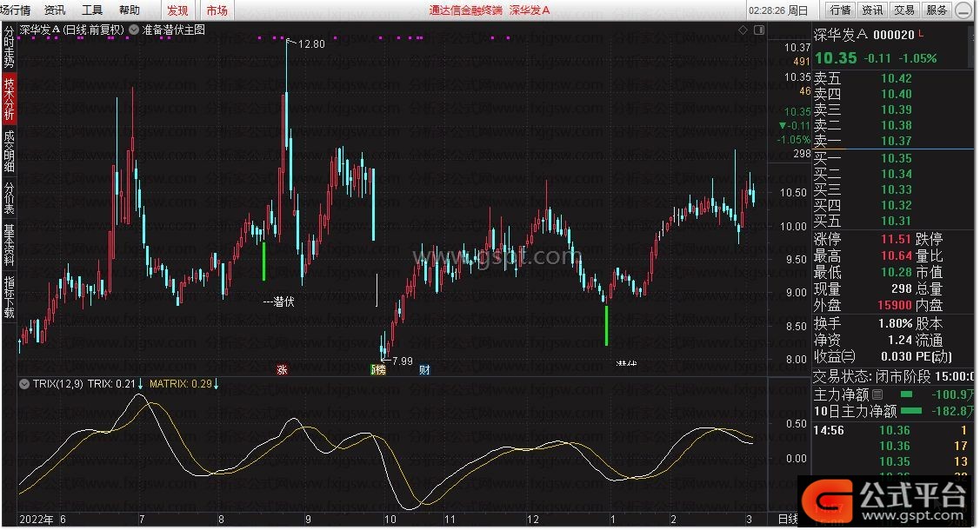Open the 市场行情 menu
The height and width of the screenshot is (530, 980).
[15, 10]
